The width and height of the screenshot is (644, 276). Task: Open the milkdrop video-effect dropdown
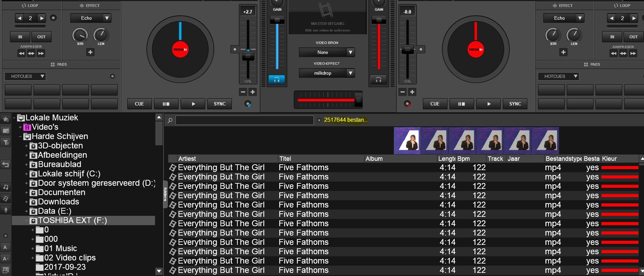click(x=327, y=73)
